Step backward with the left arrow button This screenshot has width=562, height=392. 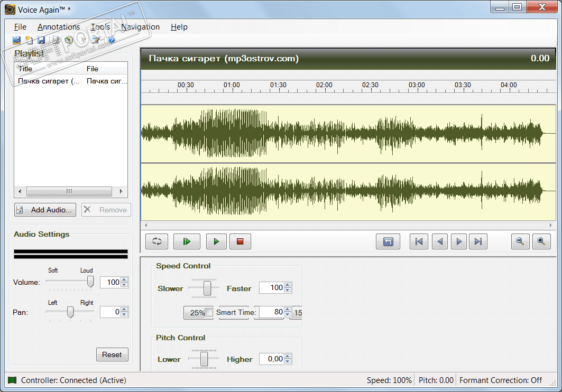tap(440, 241)
